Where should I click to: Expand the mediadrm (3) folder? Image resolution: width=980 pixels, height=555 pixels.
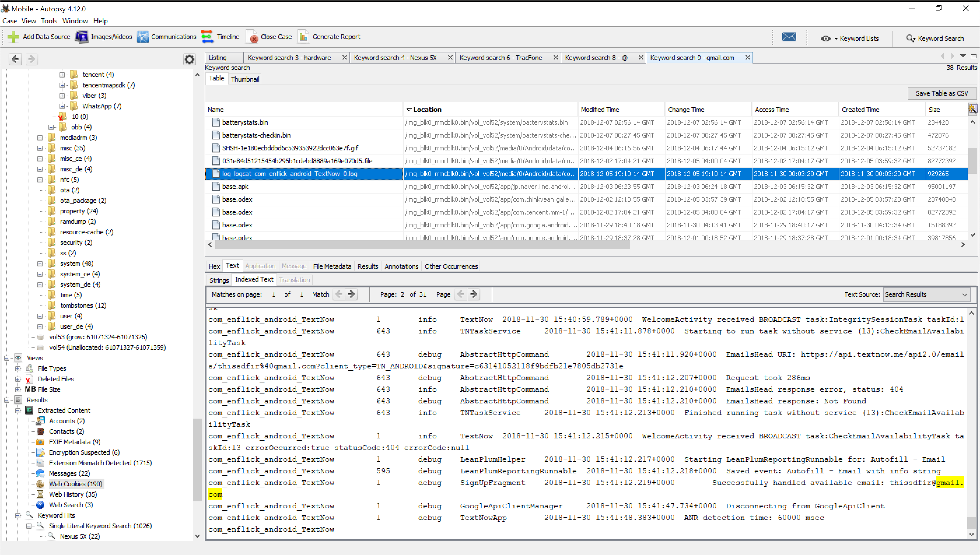click(40, 138)
